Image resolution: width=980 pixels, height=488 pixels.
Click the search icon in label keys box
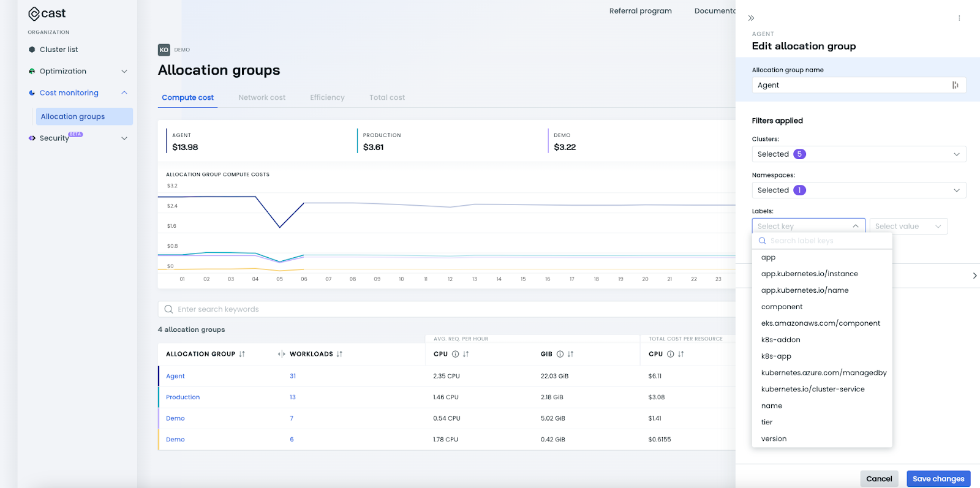pos(763,241)
